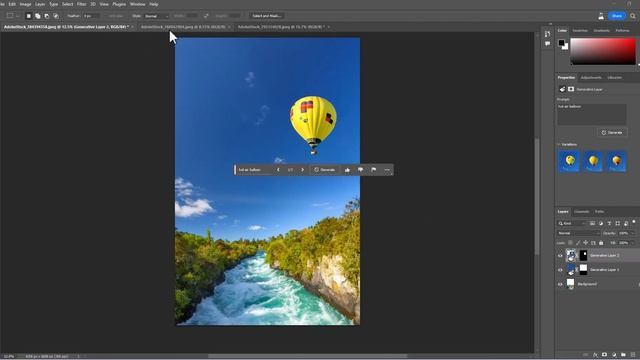Switch to the Libraries tab
640x360 pixels.
[614, 78]
